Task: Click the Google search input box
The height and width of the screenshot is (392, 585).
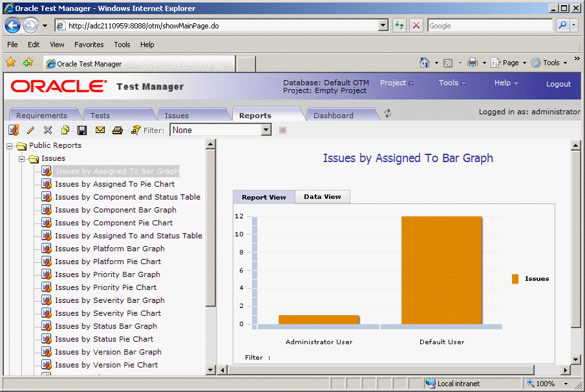Action: [490, 26]
